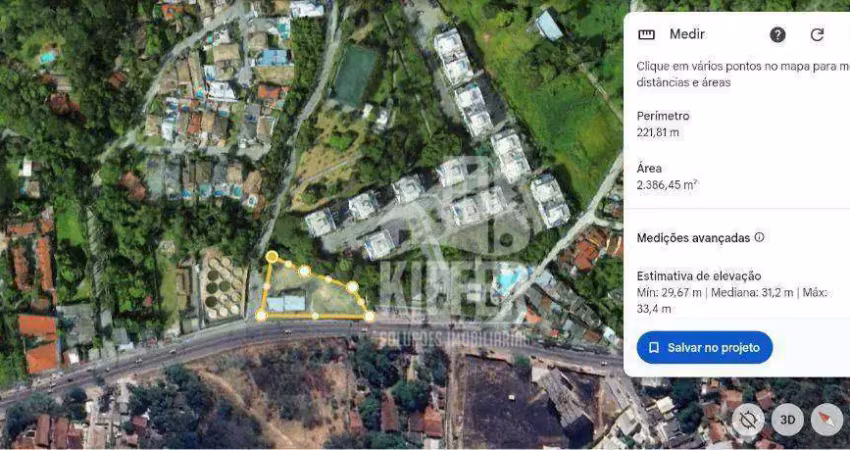Screen dimensions: 850x450
Task: Restart measurement with the circular arrow icon
Action: tap(817, 35)
